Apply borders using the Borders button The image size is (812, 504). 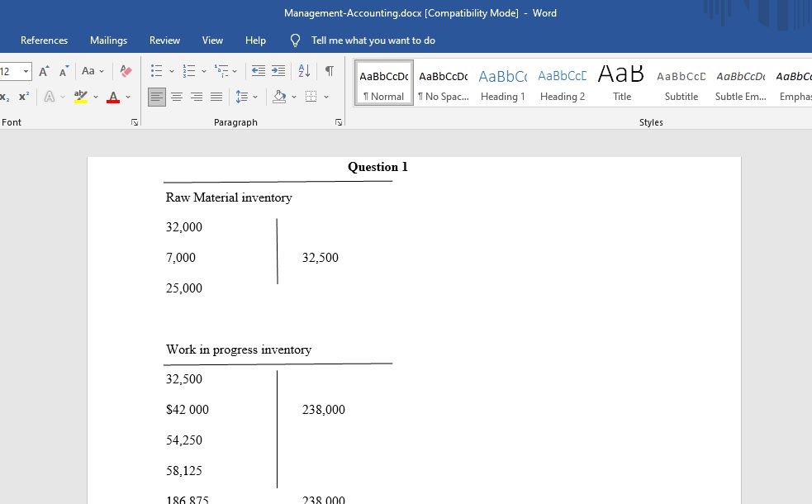point(311,97)
